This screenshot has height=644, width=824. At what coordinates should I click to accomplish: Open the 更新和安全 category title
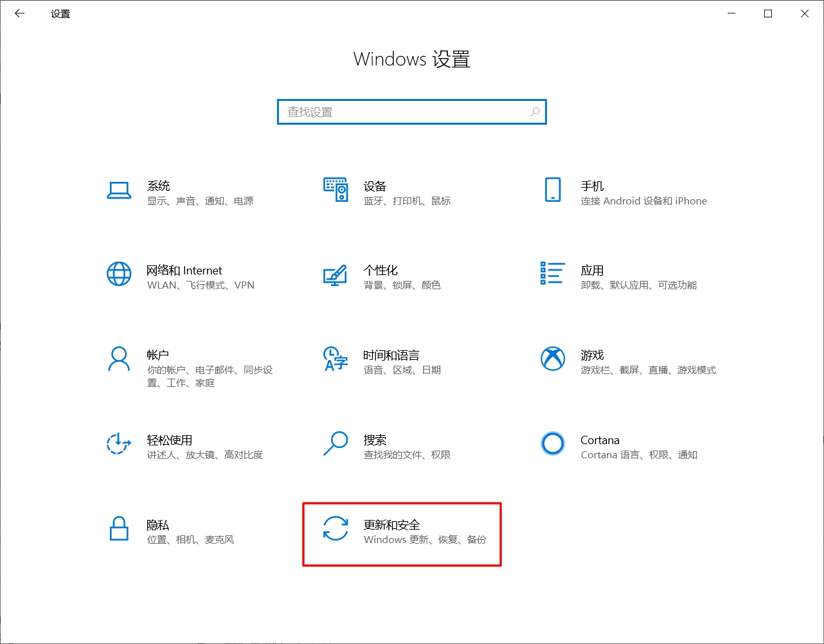[392, 524]
